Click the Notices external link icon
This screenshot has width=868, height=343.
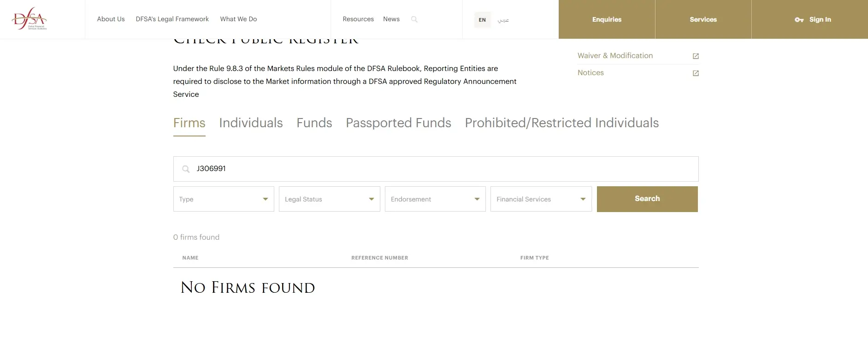point(696,73)
